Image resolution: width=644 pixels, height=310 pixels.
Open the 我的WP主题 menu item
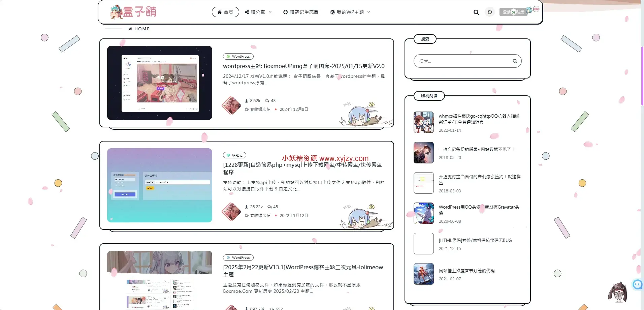tap(347, 12)
